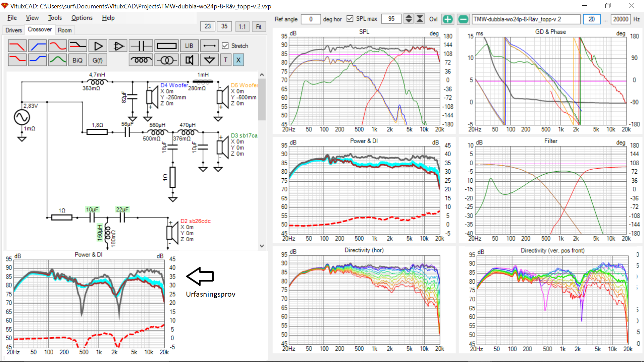Step the SPL max value up or down

click(408, 19)
